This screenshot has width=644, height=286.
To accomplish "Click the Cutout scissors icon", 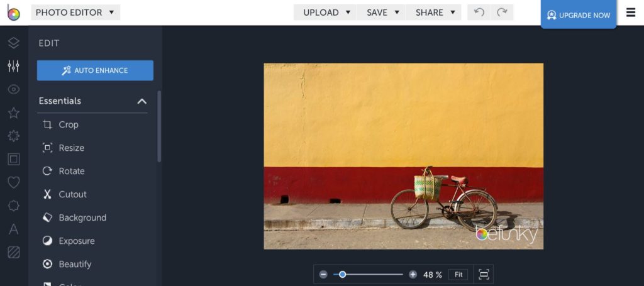I will [x=48, y=194].
